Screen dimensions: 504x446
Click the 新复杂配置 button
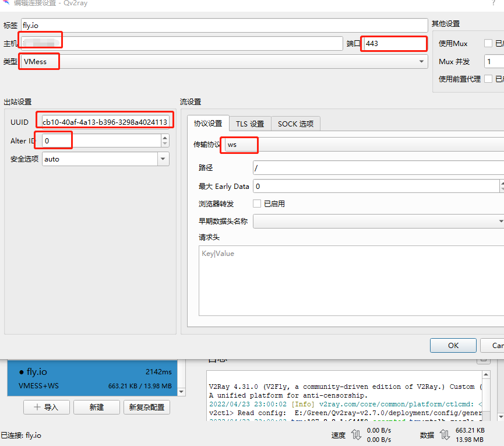point(146,407)
